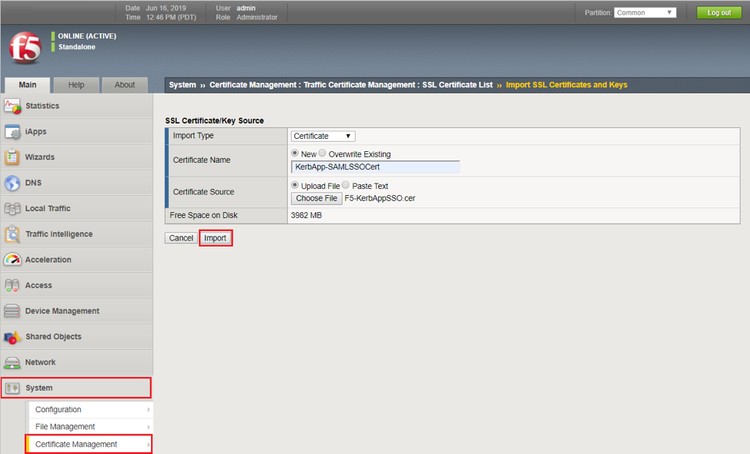Collapse the System menu

77,388
